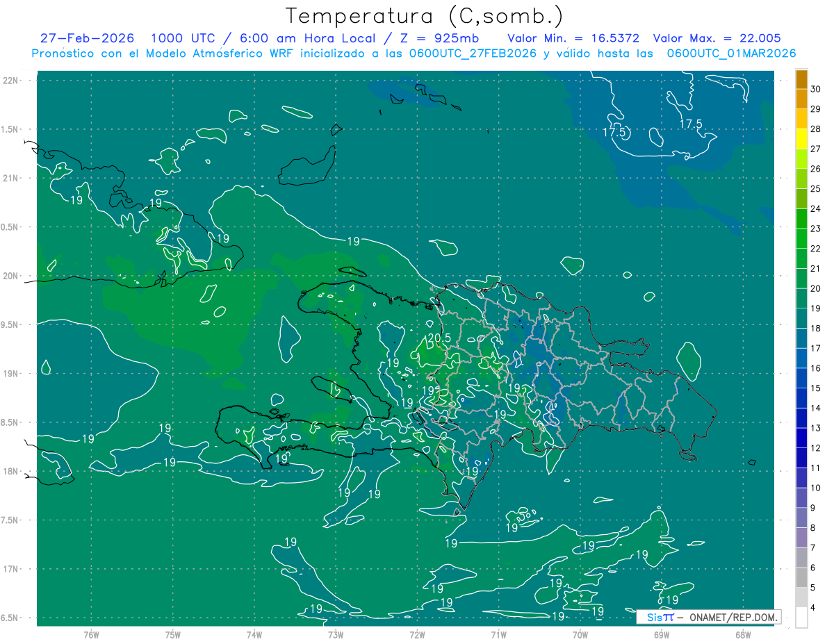
Task: Click the "71W" longitude axis label
Action: pos(498,634)
